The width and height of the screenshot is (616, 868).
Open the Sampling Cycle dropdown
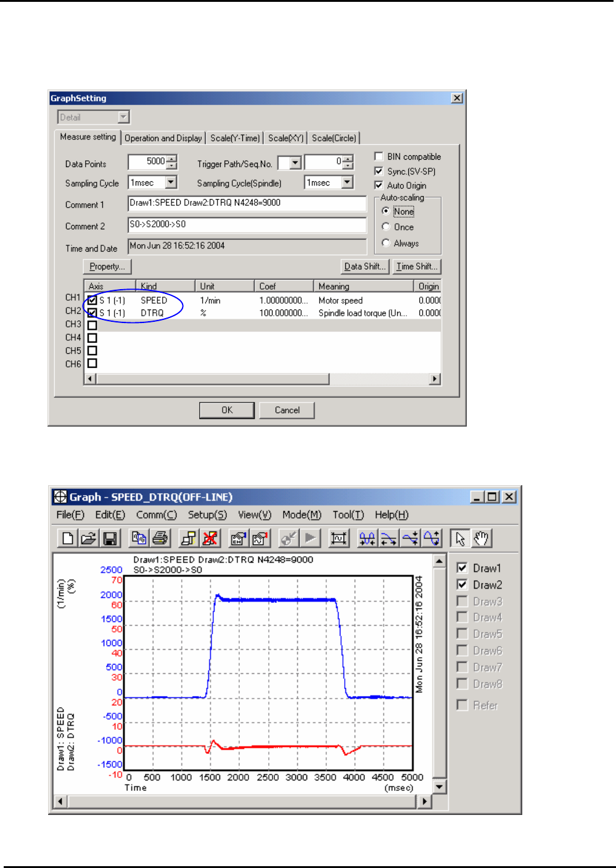pyautogui.click(x=171, y=182)
